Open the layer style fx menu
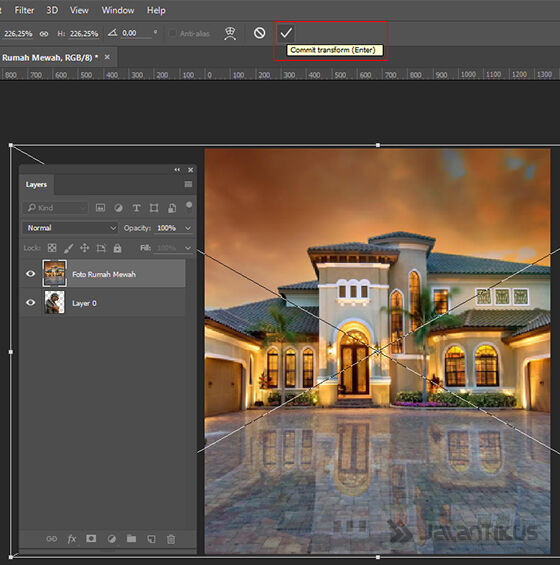This screenshot has width=560, height=565. click(x=72, y=539)
